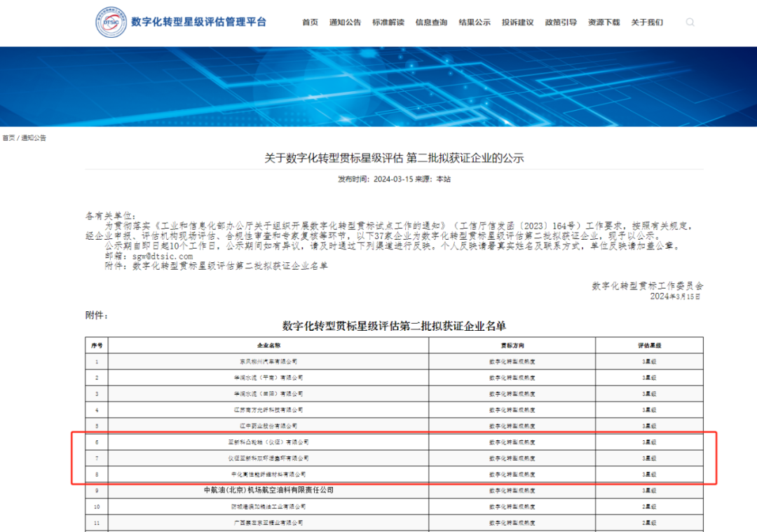The image size is (757, 532).
Task: Open the 关于我们 menu item
Action: click(x=648, y=22)
